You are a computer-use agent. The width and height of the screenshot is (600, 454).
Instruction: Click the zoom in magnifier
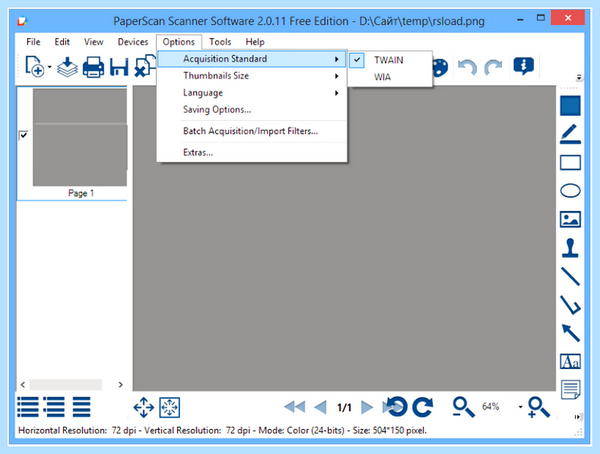(x=538, y=407)
